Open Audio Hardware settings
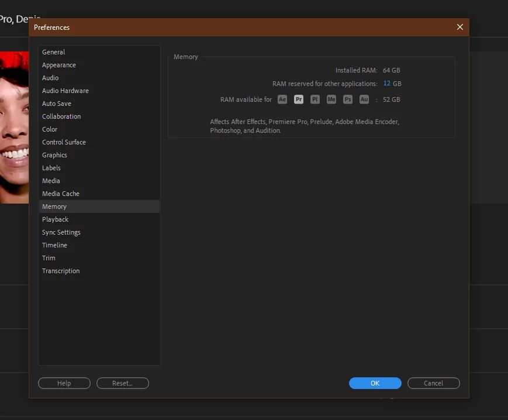The width and height of the screenshot is (508, 420). coord(99,91)
